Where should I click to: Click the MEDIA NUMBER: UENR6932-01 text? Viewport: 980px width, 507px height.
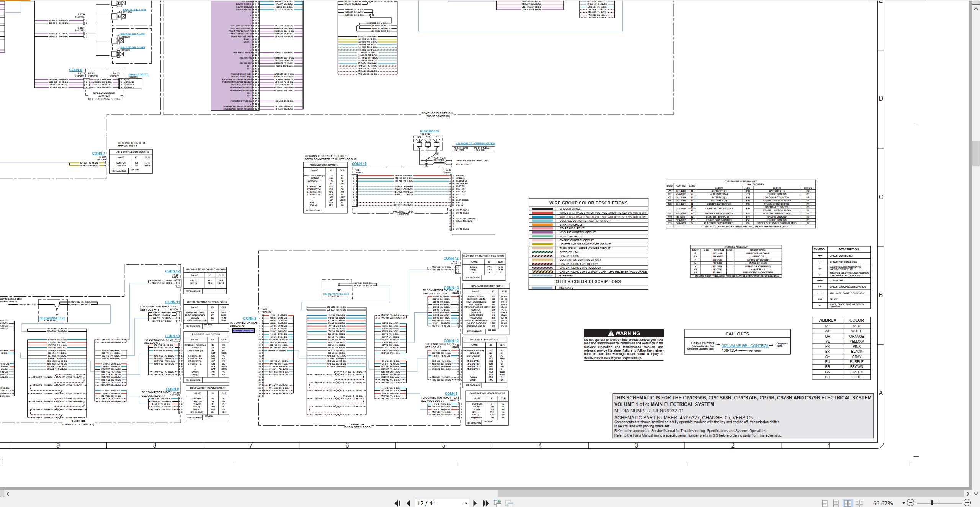[649, 411]
